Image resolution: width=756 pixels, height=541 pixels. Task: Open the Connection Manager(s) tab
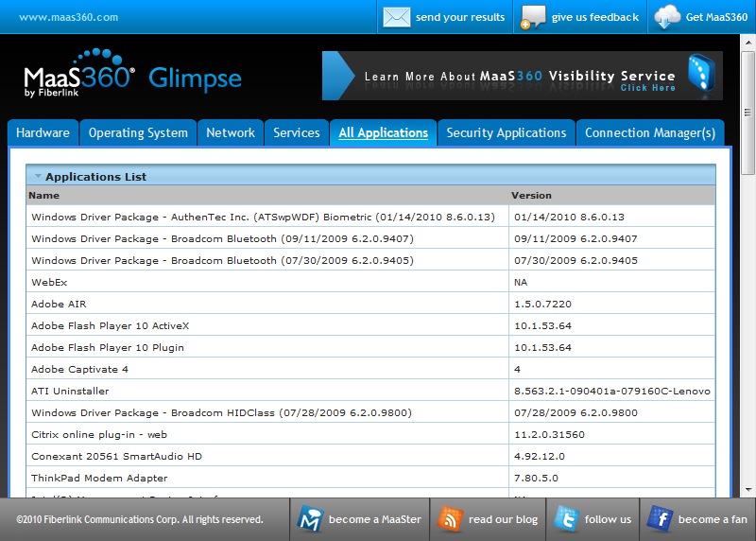[650, 132]
